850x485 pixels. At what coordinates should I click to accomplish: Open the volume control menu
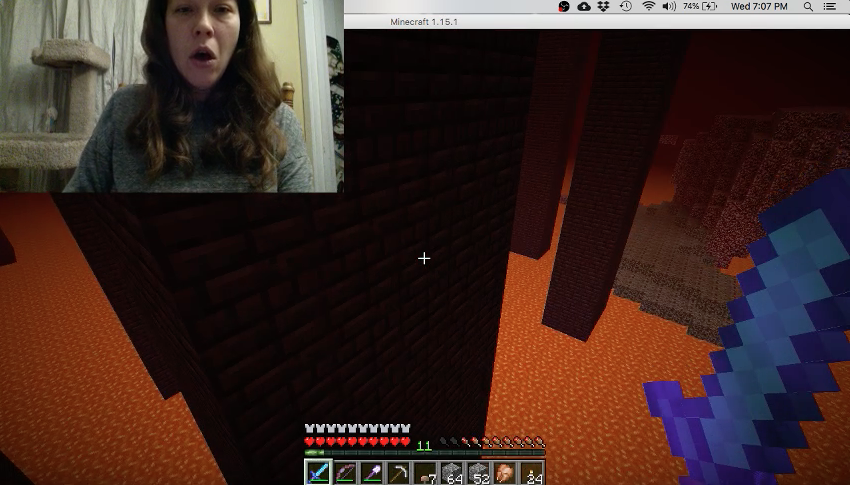pos(668,7)
